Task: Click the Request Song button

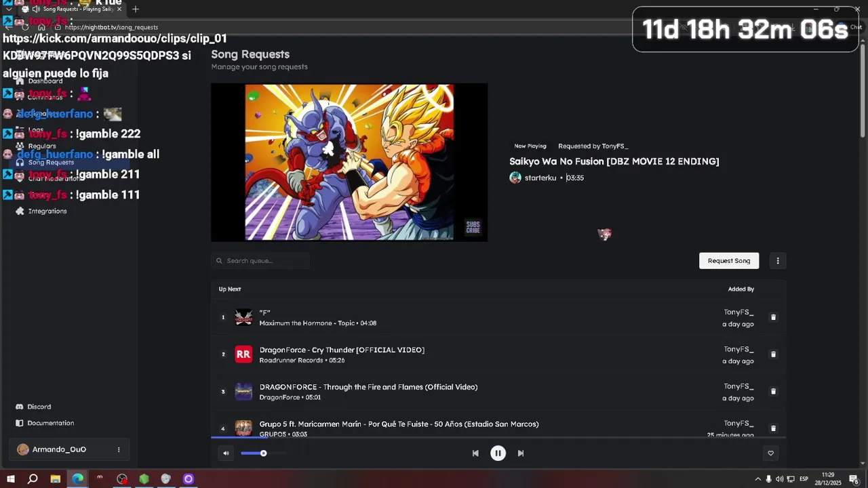Action: [729, 260]
